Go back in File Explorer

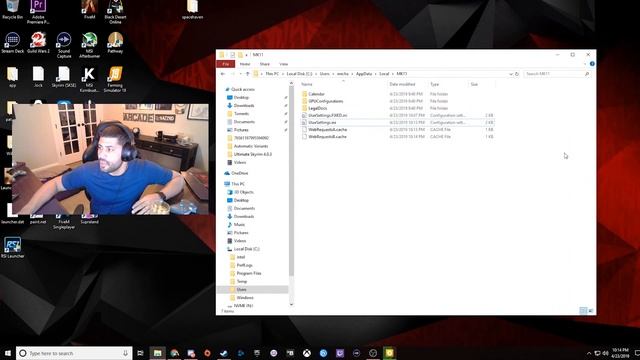tap(223, 74)
